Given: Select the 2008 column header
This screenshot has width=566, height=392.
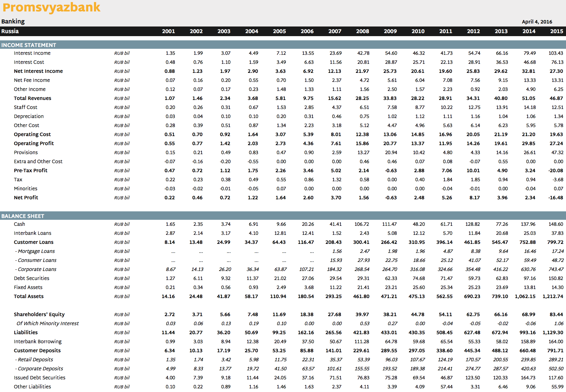Looking at the screenshot, I should 363,31.
